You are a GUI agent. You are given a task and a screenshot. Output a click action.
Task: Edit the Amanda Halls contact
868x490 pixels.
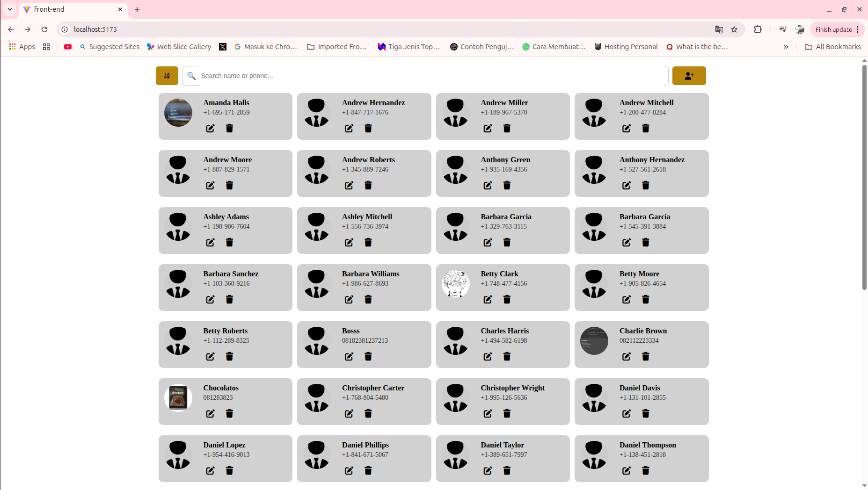[x=210, y=129]
